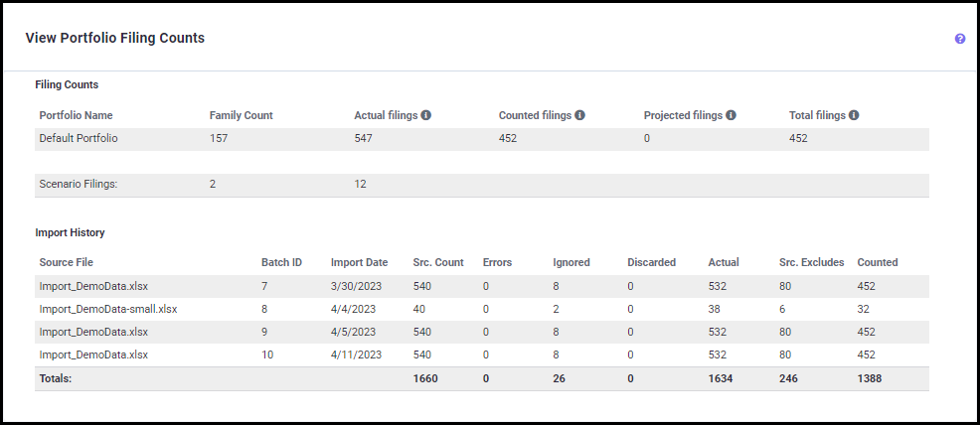Click the Discarded column header
This screenshot has height=425, width=980.
651,262
